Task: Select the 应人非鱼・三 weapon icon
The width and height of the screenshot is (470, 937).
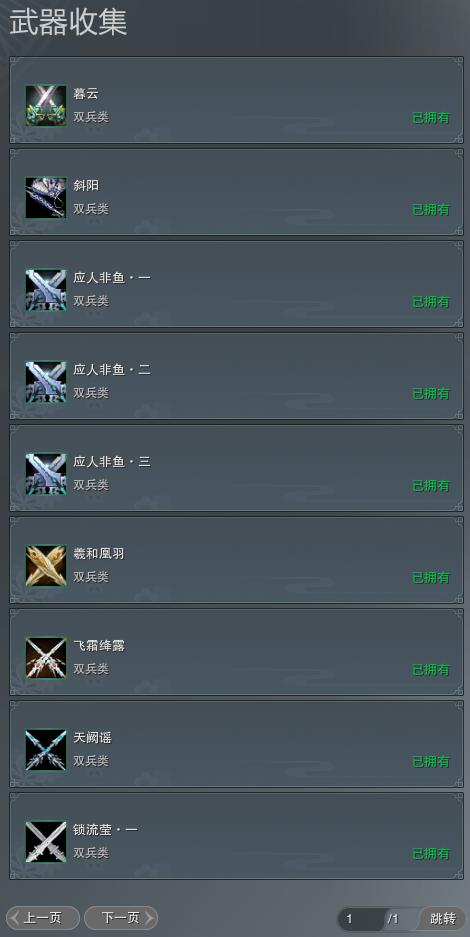Action: (x=46, y=473)
